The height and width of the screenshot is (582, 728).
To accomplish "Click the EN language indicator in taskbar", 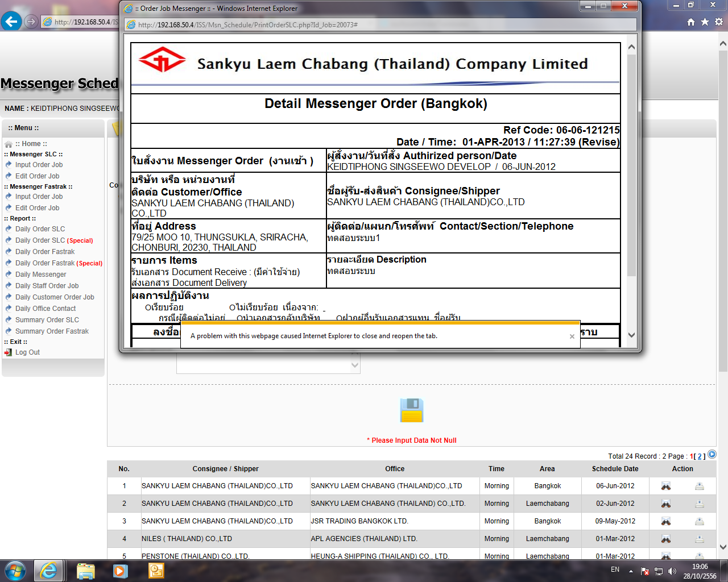I will click(615, 569).
